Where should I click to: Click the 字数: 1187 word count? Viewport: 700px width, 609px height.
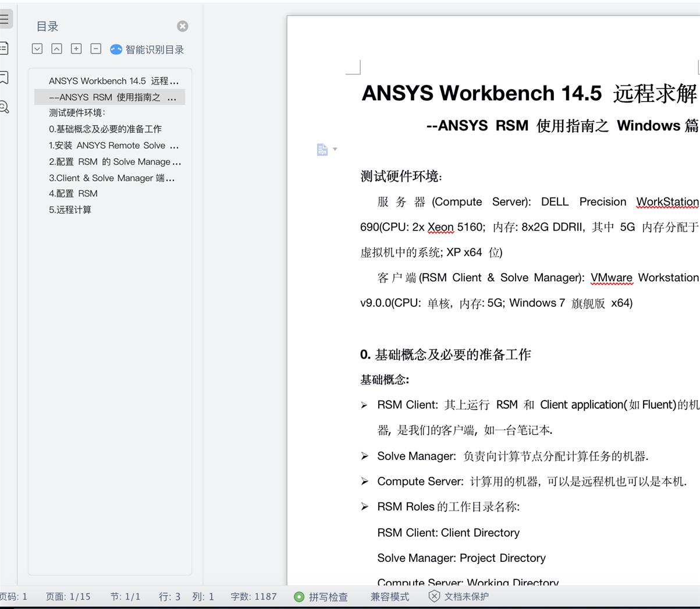[x=254, y=597]
